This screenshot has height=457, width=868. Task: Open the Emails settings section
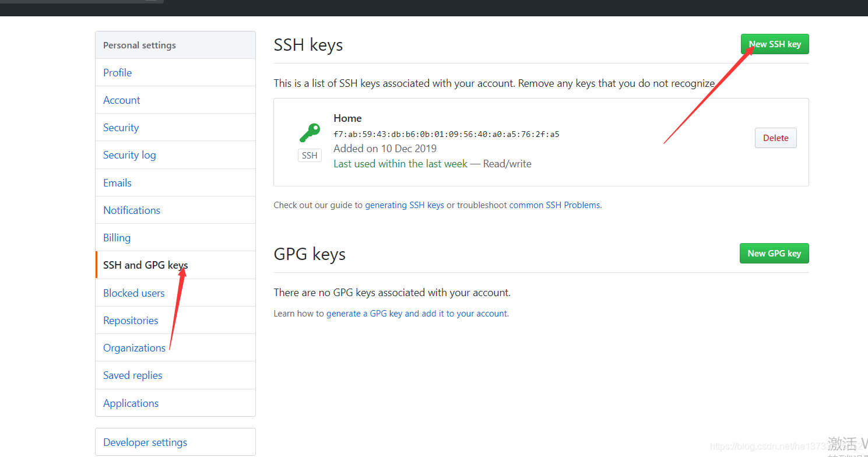(117, 182)
